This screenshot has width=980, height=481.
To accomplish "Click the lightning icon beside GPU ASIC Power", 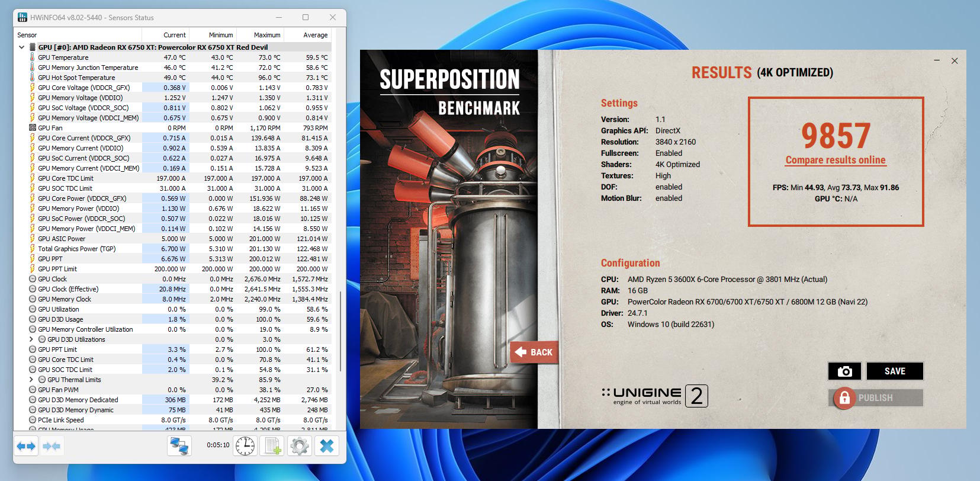I will click(x=33, y=239).
